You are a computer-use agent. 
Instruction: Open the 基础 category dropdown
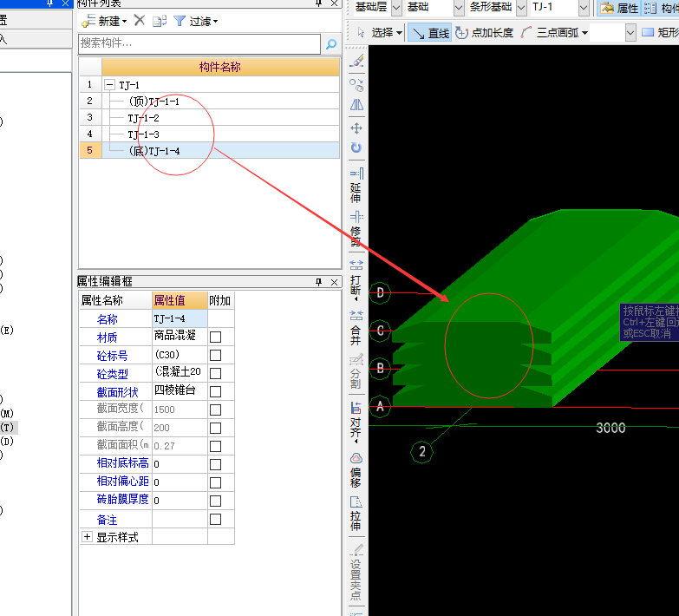click(x=459, y=7)
